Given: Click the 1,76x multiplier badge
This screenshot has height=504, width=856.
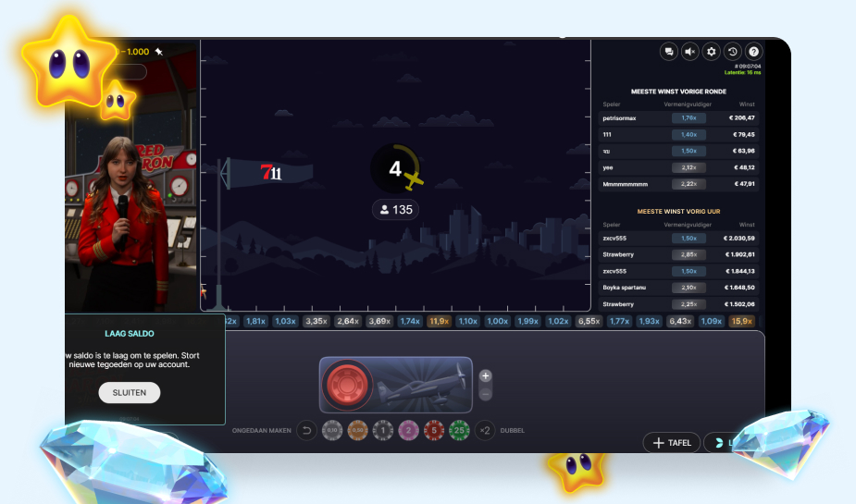Looking at the screenshot, I should 689,117.
